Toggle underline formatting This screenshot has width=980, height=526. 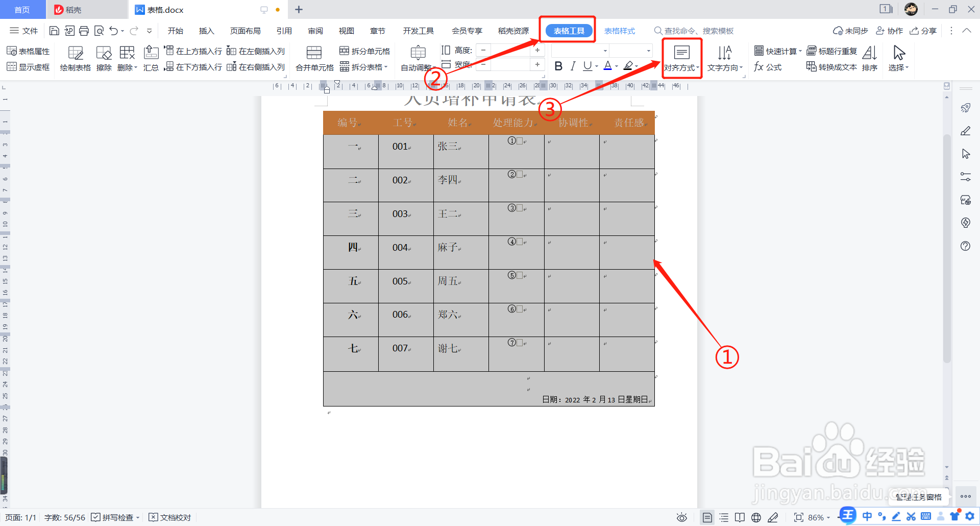(587, 65)
